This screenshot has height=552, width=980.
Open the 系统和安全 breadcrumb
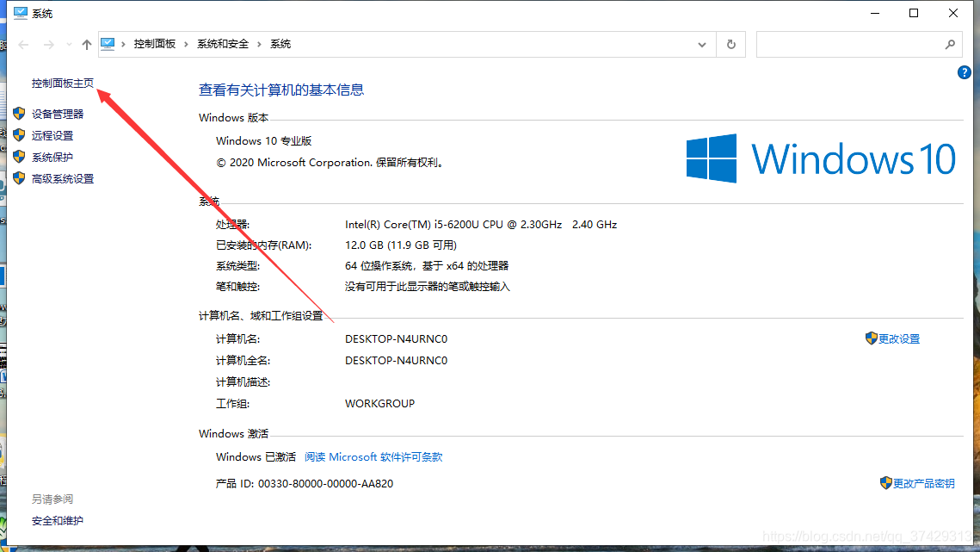223,44
